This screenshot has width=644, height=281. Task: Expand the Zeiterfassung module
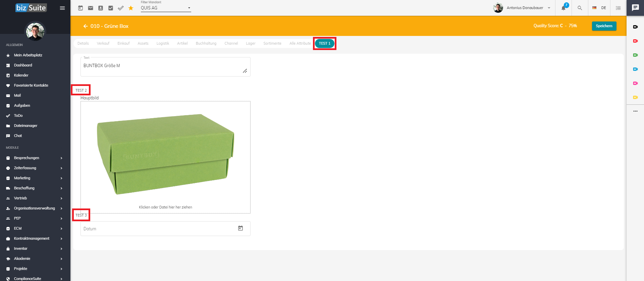click(35, 168)
